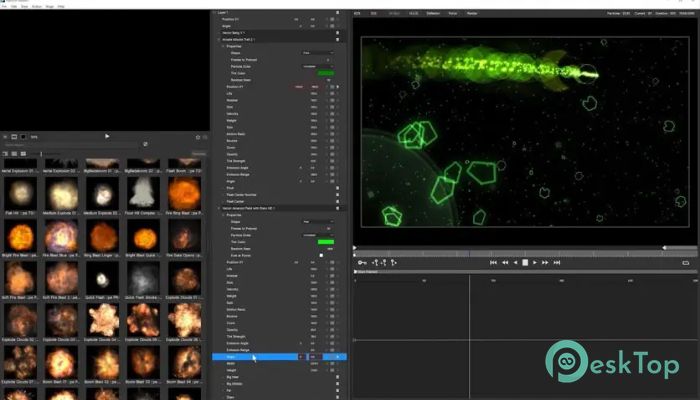Click the highlighted Angle row's value field
Image resolution: width=700 pixels, height=400 pixels.
(x=315, y=357)
